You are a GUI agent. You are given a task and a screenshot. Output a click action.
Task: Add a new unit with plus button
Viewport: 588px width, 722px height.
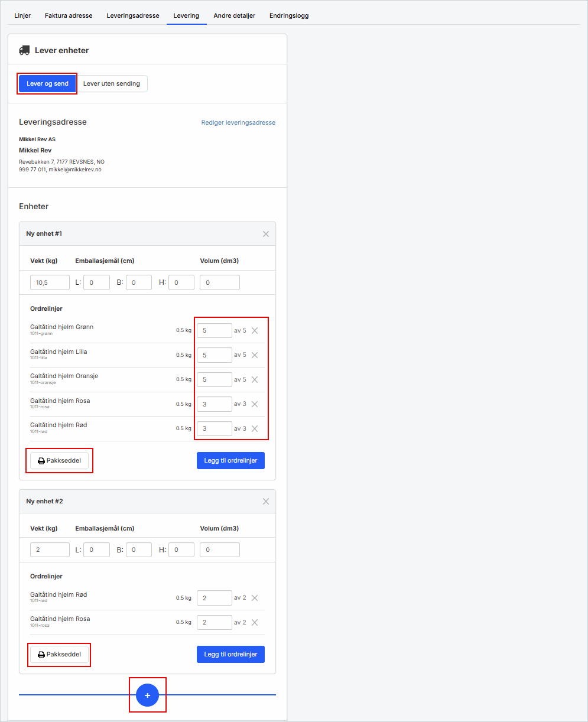click(x=148, y=695)
